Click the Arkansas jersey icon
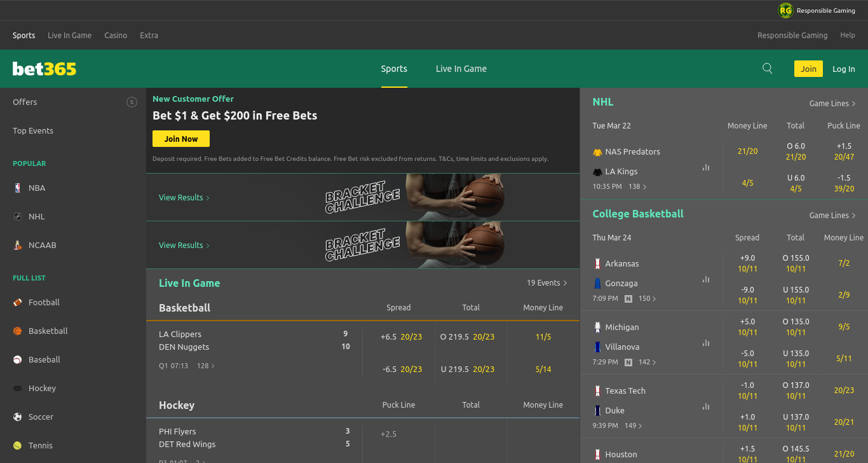The image size is (868, 463). pos(597,263)
